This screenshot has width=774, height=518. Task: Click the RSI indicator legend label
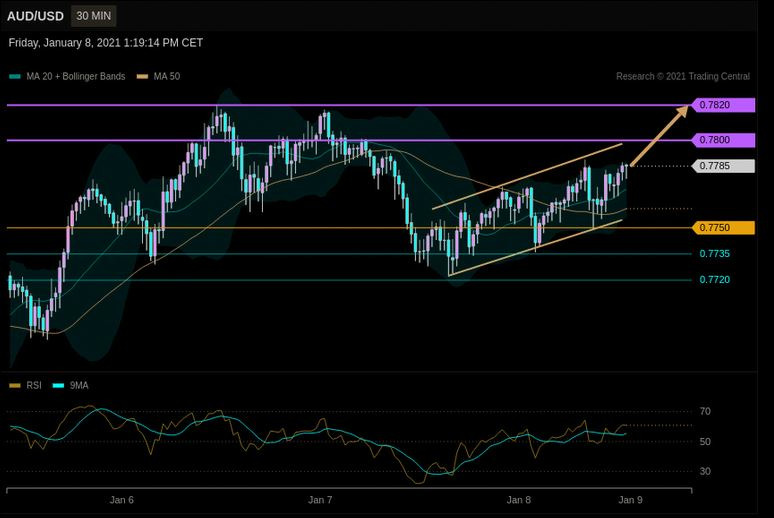[x=34, y=386]
